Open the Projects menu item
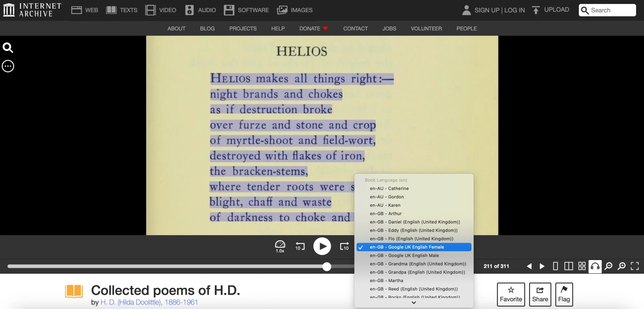The image size is (644, 309). [243, 29]
